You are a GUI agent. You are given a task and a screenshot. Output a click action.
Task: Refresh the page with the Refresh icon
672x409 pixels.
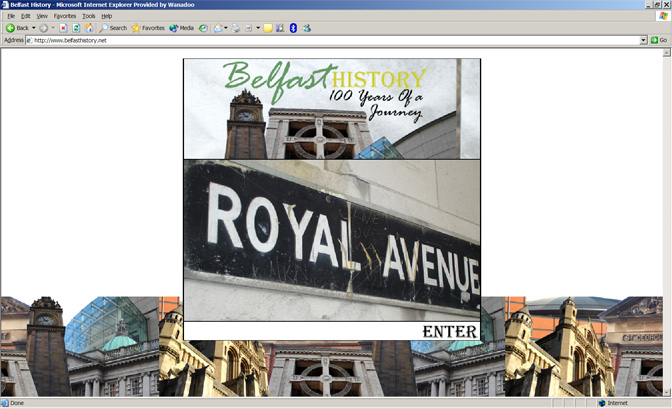coord(76,28)
